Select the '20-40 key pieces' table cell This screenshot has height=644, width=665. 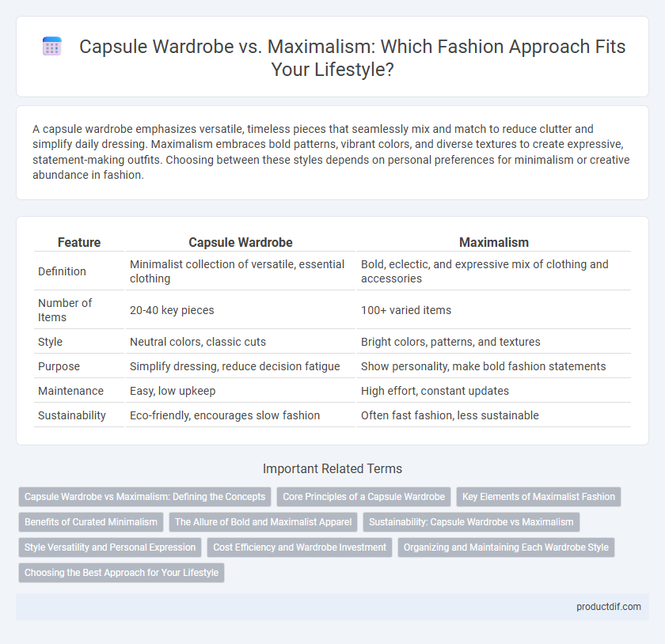pyautogui.click(x=172, y=310)
